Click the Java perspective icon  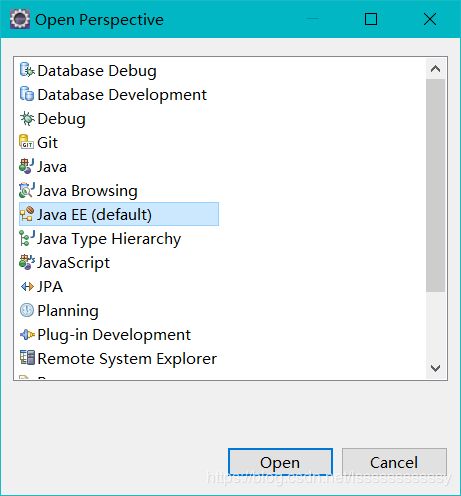tap(27, 166)
